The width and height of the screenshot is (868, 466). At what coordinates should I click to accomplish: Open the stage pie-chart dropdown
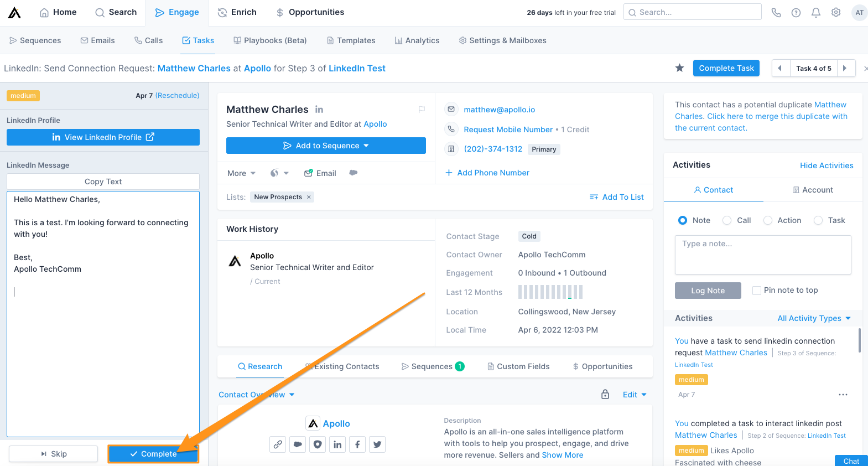279,173
